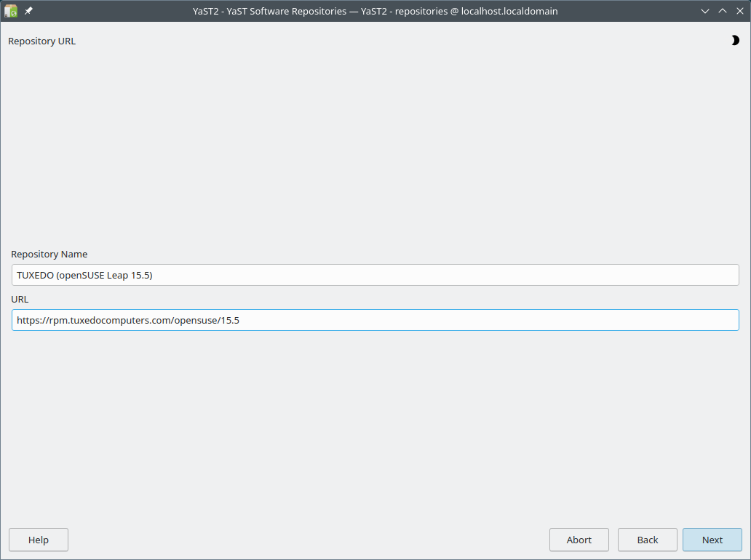Go Back to the previous step
This screenshot has height=560, width=751.
pos(648,540)
